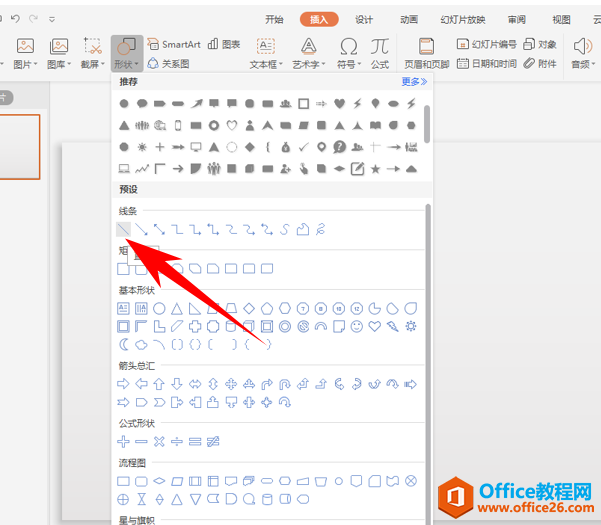Screen dimensions: 601x525
Task: Click the 公式 pi icon
Action: click(x=379, y=53)
